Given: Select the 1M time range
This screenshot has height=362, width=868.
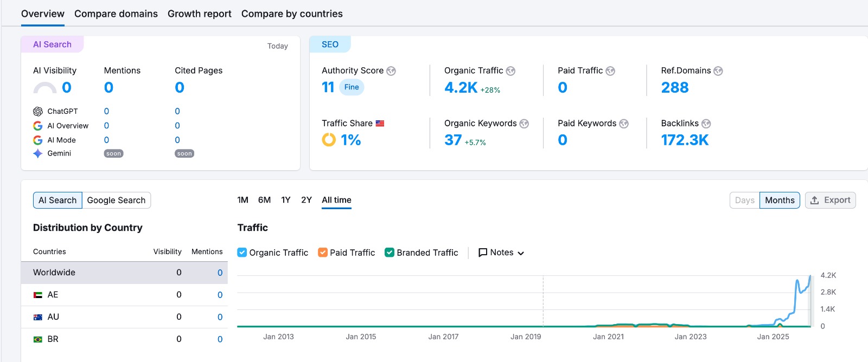Looking at the screenshot, I should [x=242, y=200].
